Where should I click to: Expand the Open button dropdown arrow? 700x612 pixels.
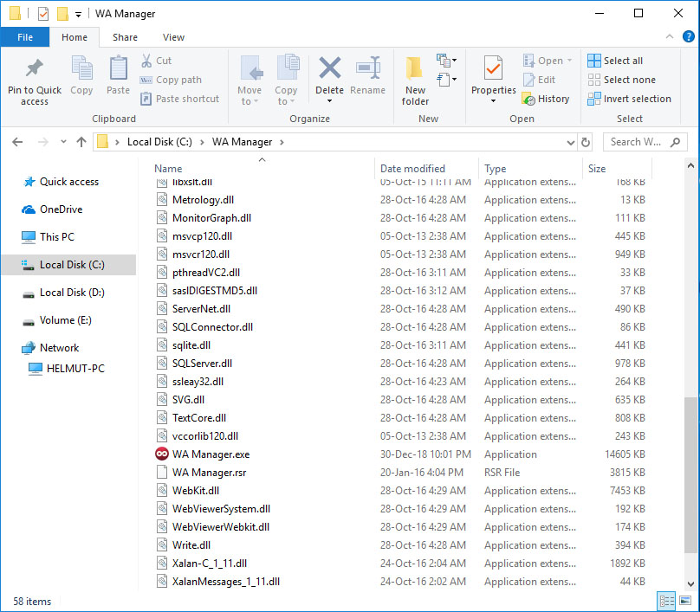[x=570, y=61]
